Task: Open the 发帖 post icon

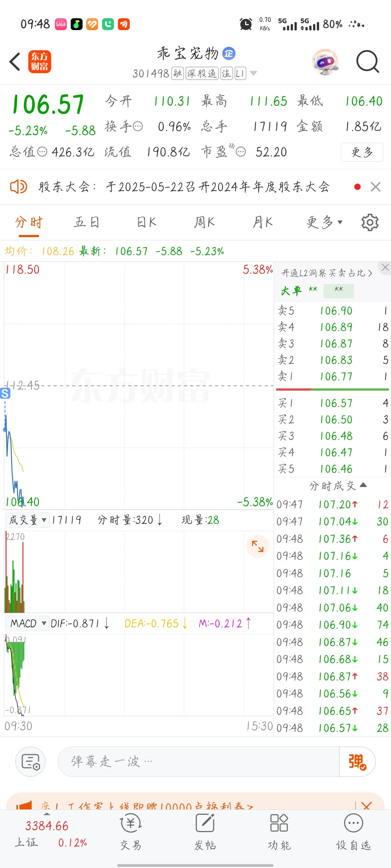Action: tap(205, 832)
